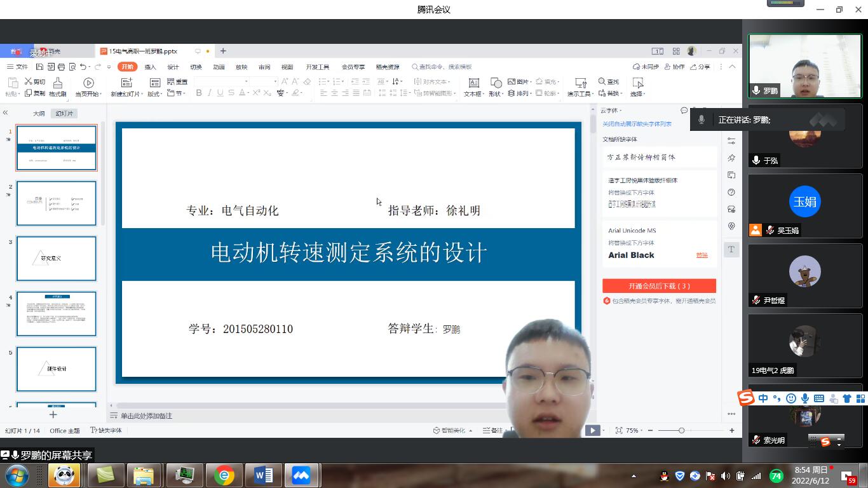This screenshot has width=868, height=488.
Task: Click the undo arrow icon
Action: coord(83,67)
